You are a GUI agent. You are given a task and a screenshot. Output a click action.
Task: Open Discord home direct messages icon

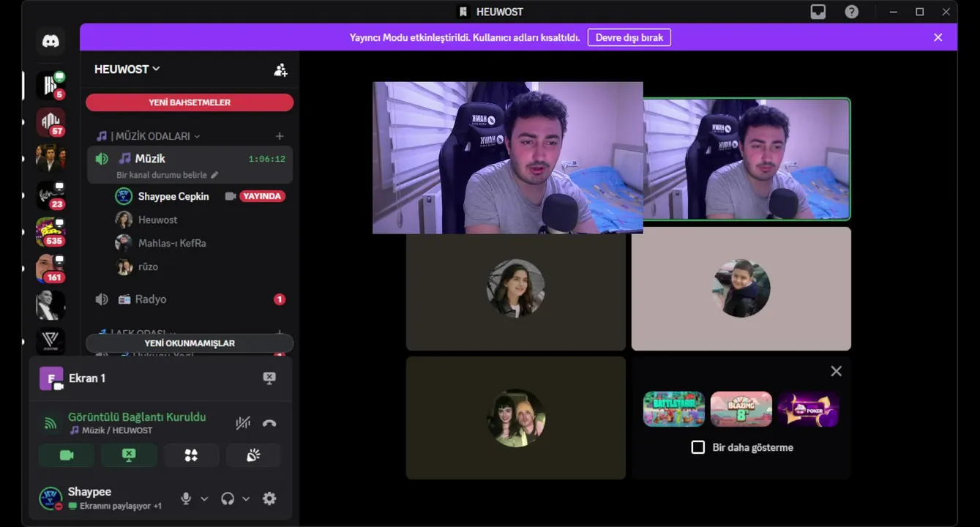point(51,41)
